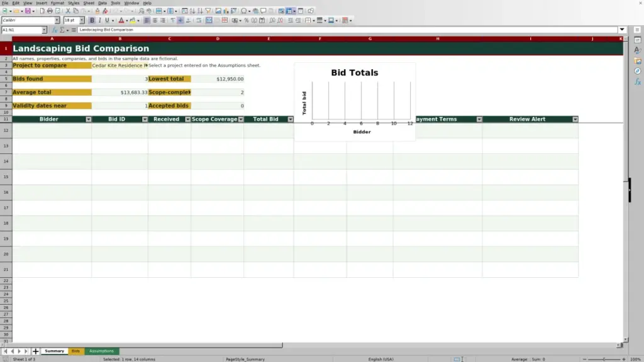The width and height of the screenshot is (644, 362).
Task: Click the Sort Descending icon
Action: pyautogui.click(x=200, y=11)
